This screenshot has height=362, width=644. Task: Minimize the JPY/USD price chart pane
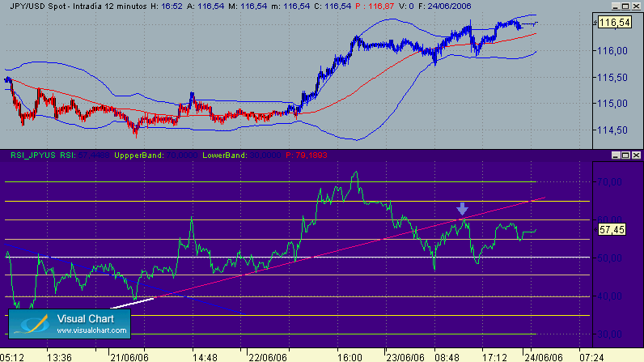615,6
